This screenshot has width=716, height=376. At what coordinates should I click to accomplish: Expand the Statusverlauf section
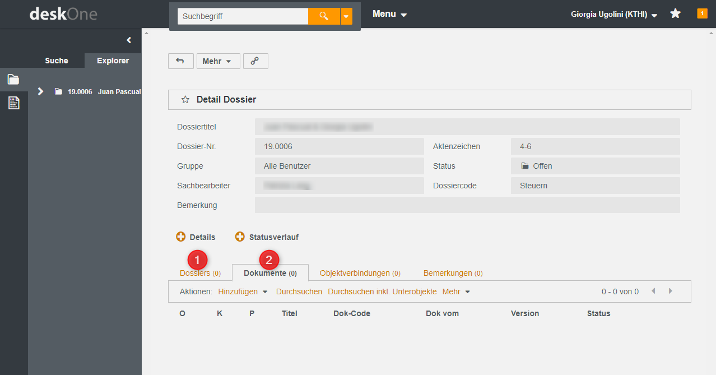267,237
